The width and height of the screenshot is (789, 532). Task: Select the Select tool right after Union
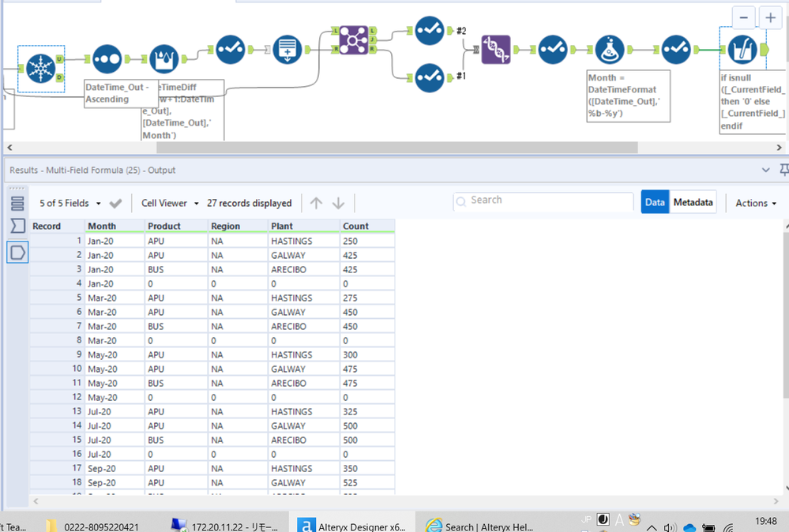553,49
